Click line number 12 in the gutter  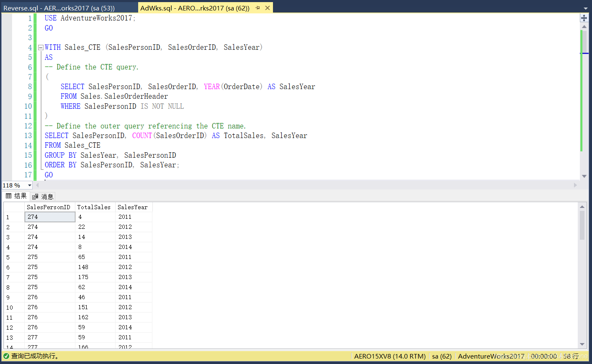[x=28, y=126]
